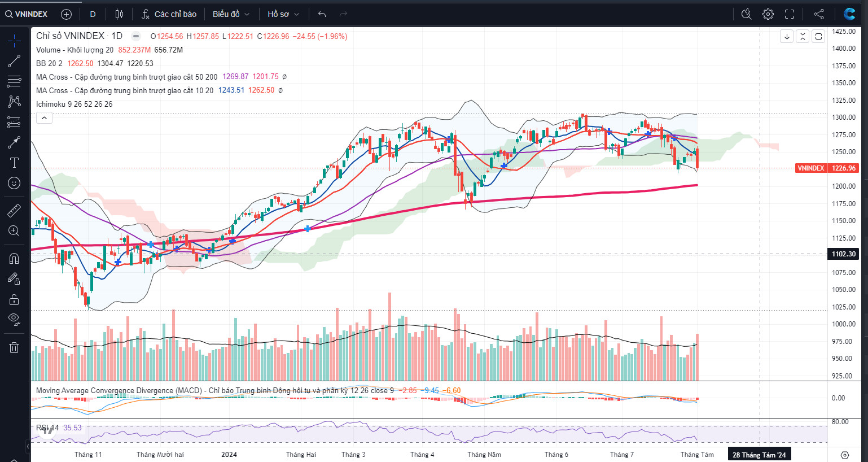Undo the last chart action
This screenshot has height=462, width=868.
[x=322, y=14]
